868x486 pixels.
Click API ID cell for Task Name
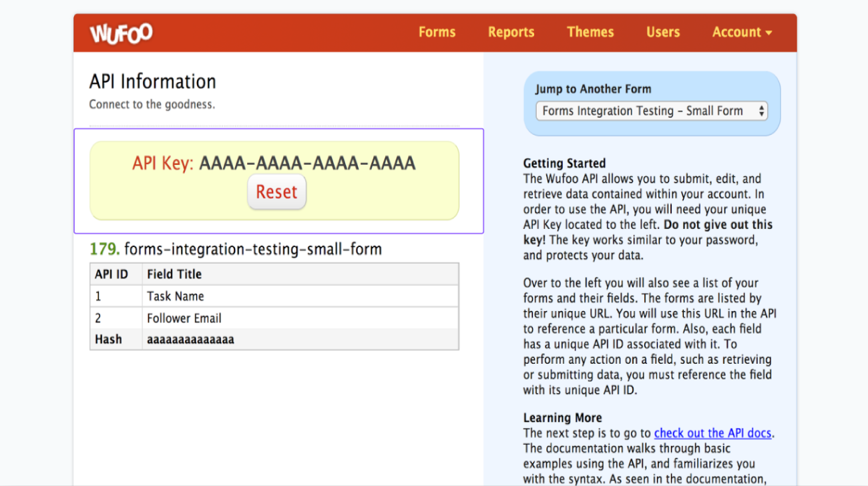click(116, 296)
